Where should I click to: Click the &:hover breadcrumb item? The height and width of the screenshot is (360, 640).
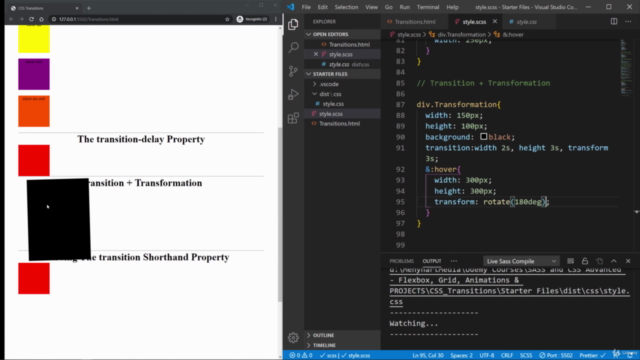513,35
